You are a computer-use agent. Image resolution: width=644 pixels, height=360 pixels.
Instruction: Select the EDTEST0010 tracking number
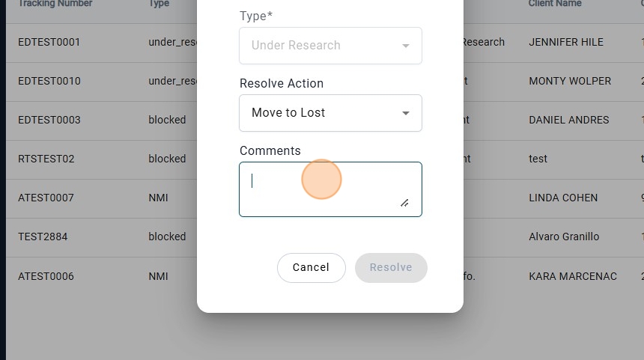[x=49, y=81]
